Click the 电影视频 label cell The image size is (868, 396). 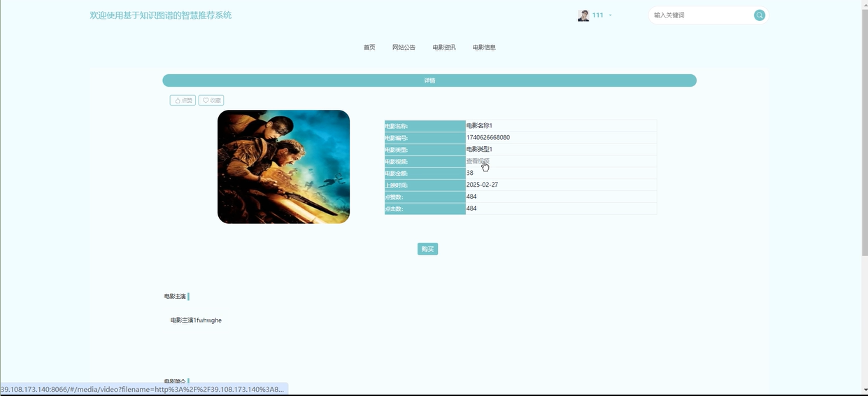pos(425,162)
